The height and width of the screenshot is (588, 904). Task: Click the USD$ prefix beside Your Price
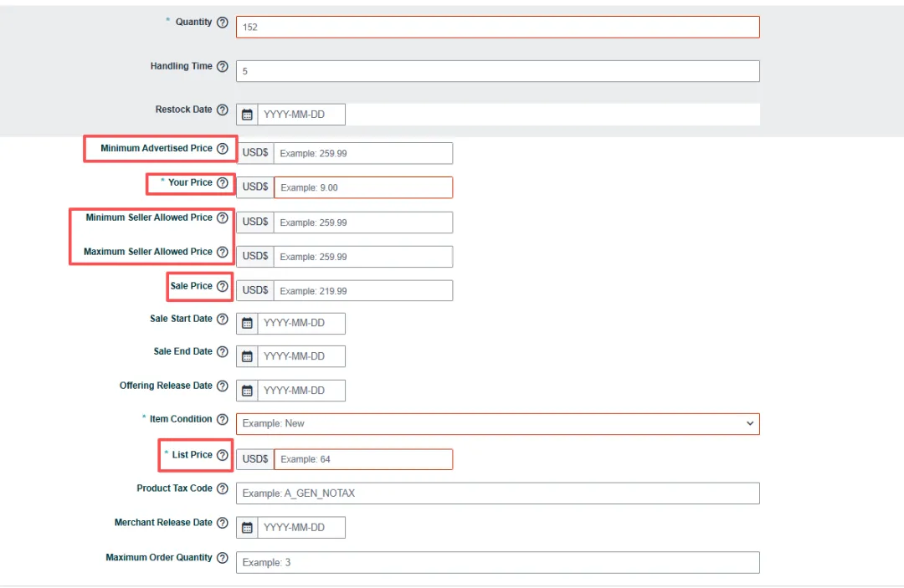pyautogui.click(x=255, y=187)
